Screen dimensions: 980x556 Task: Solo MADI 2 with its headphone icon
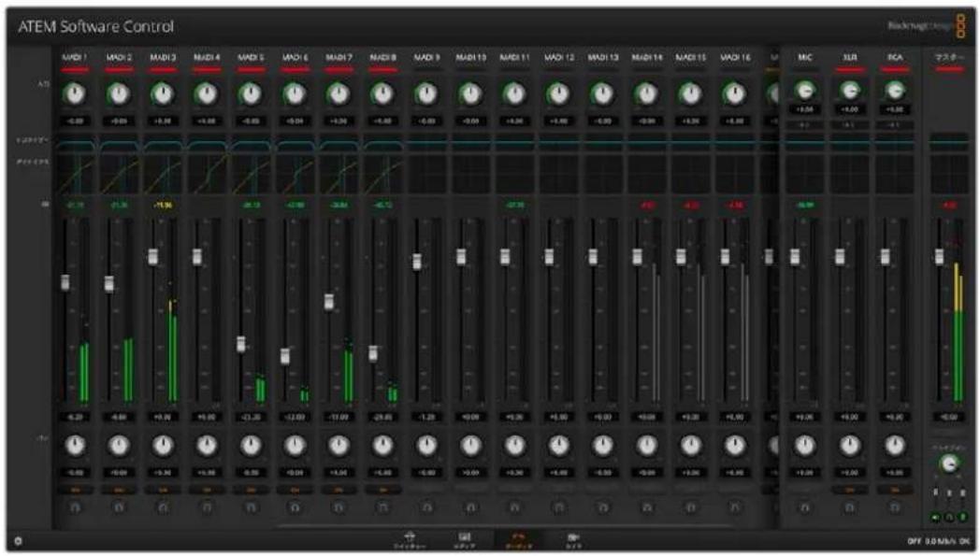(x=119, y=508)
